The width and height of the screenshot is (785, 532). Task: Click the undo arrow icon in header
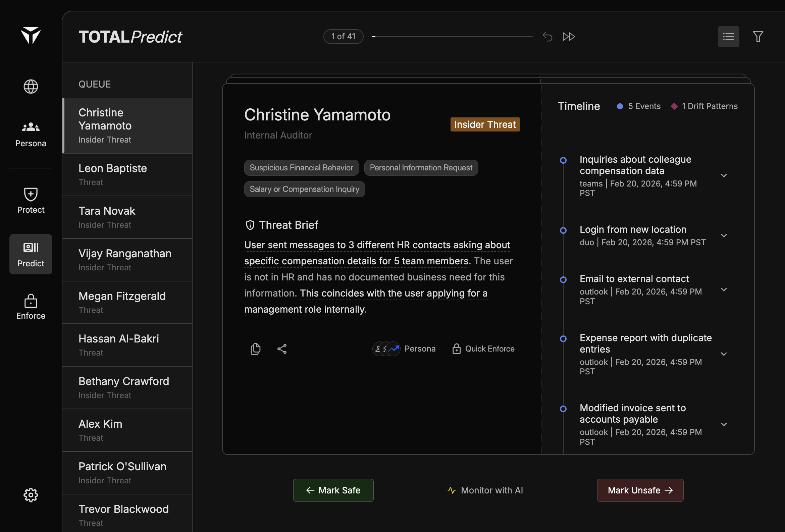pos(547,37)
